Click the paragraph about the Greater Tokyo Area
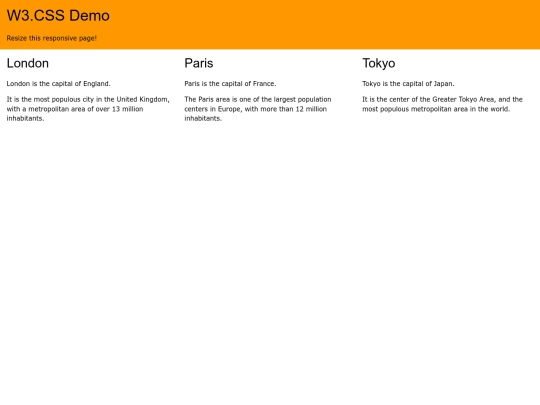540x405 pixels. (x=443, y=104)
